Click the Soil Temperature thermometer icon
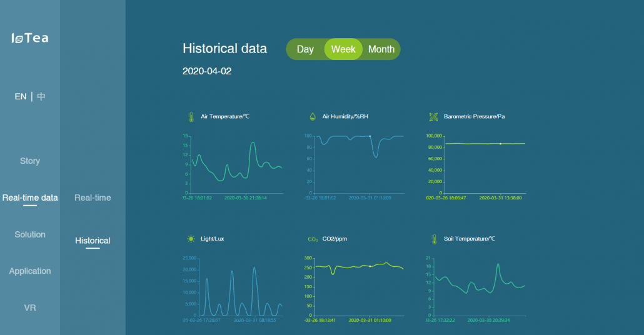Screen dimensions: 644x335 click(433, 239)
